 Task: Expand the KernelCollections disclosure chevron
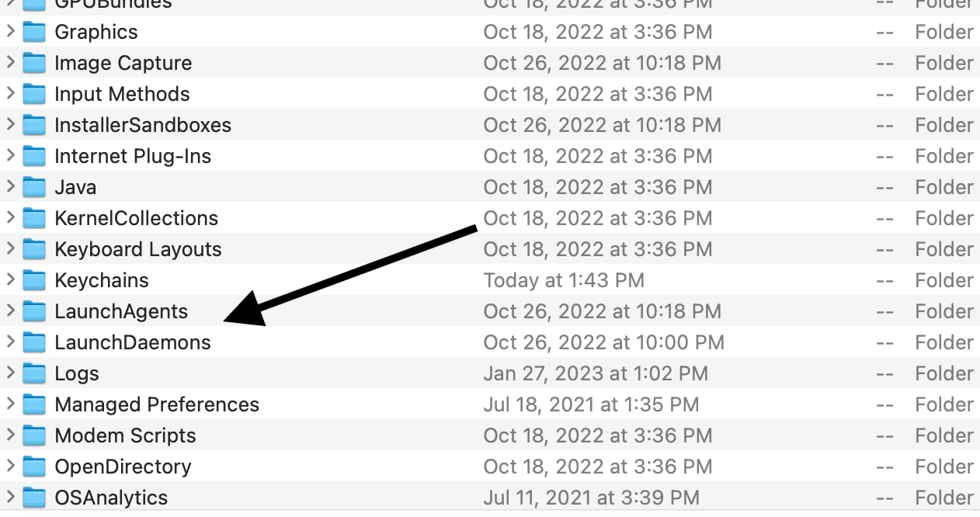pos(10,217)
